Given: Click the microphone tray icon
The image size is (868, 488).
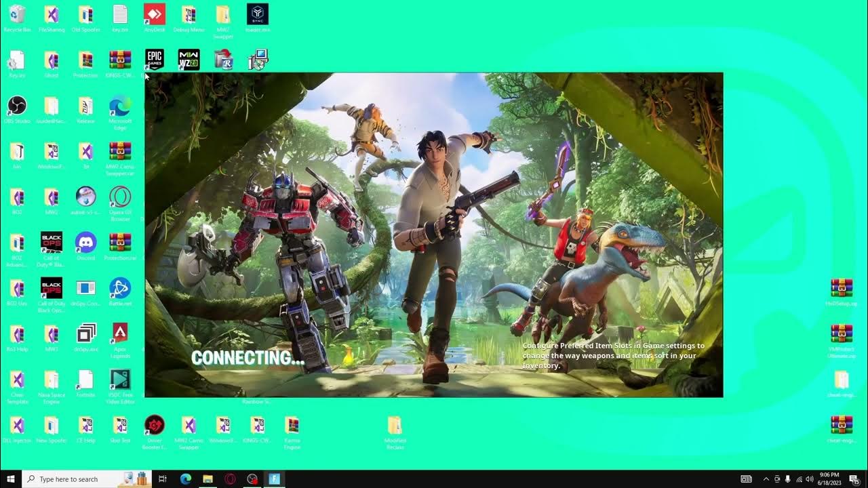Looking at the screenshot, I should click(788, 479).
